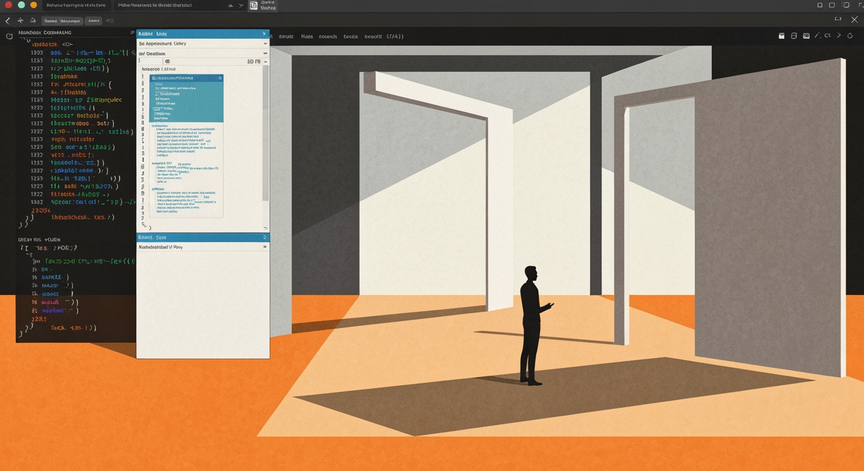The height and width of the screenshot is (471, 864).
Task: Collapse the top node of the code tree
Action: pyautogui.click(x=28, y=41)
